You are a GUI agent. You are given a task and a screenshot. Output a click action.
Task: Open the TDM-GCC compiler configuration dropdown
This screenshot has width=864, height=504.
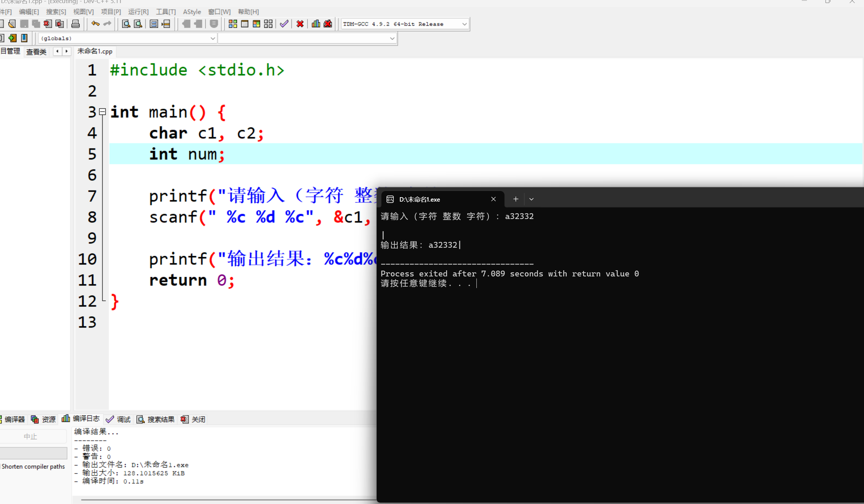click(x=464, y=24)
